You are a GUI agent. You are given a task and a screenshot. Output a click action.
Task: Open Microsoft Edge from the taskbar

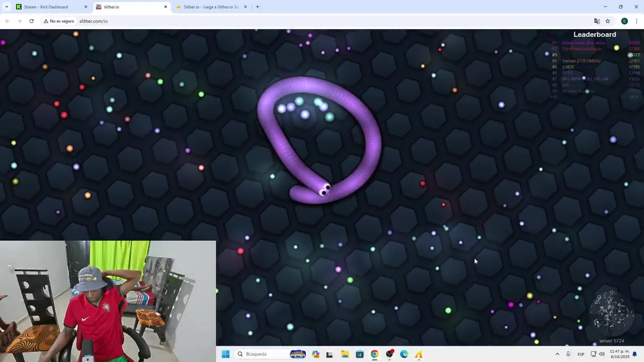(404, 354)
